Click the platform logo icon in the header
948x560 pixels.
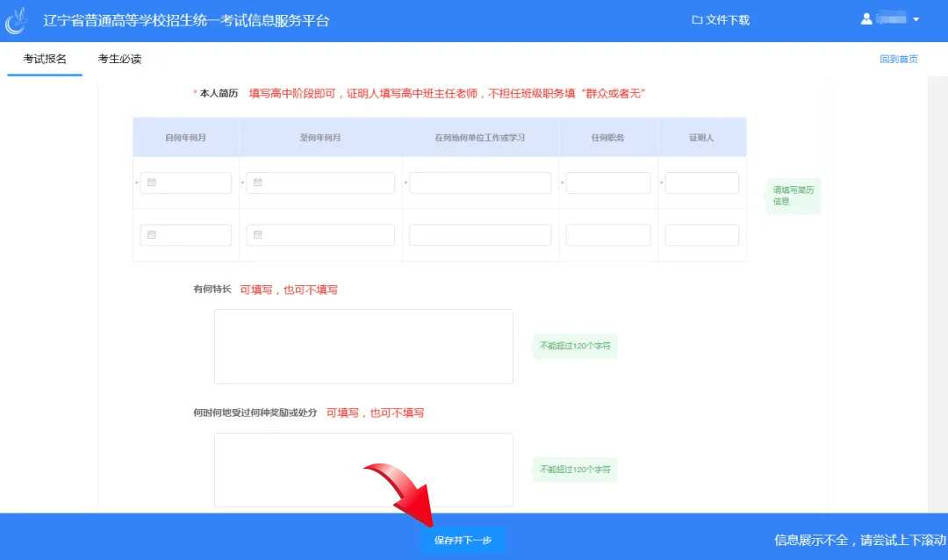18,20
